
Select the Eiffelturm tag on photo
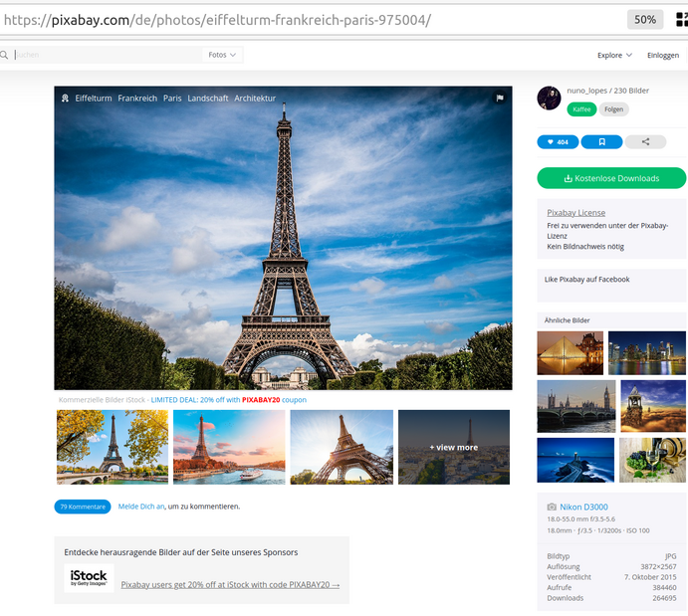click(93, 99)
